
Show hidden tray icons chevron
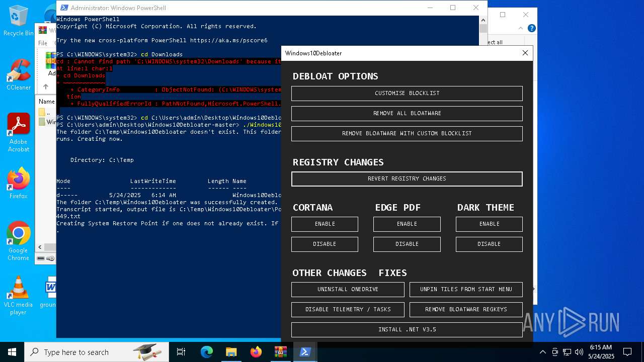coord(543,352)
